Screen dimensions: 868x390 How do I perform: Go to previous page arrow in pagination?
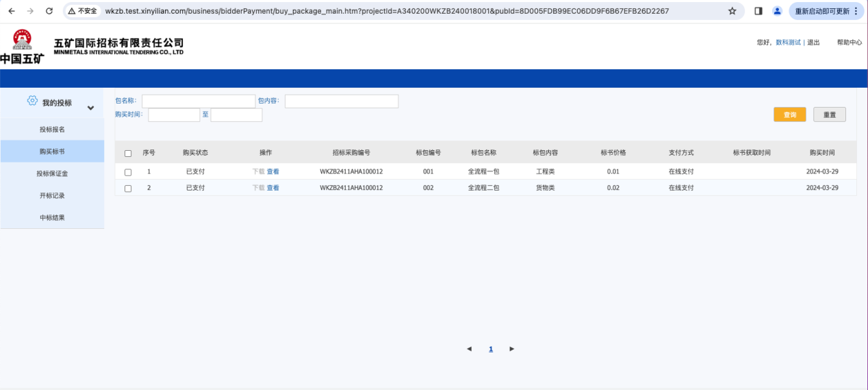tap(469, 349)
